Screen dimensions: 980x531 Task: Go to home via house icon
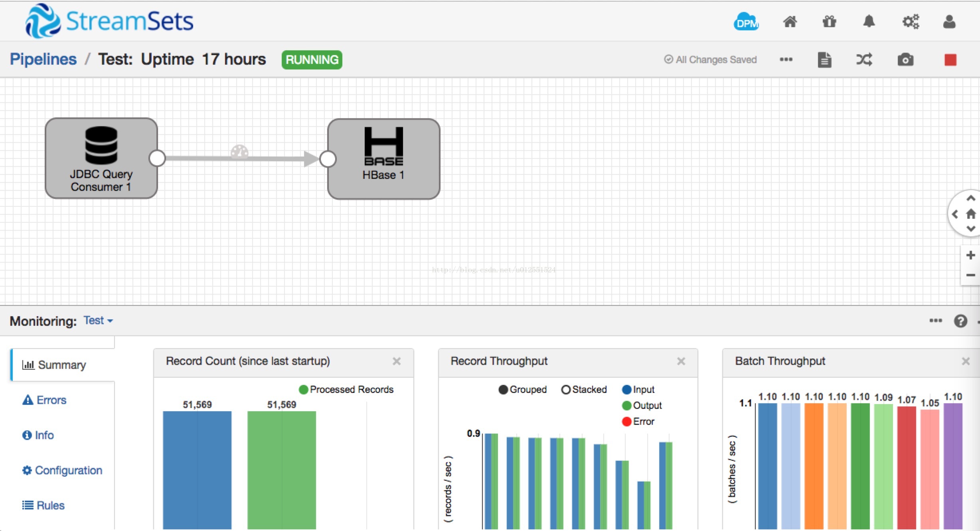790,22
